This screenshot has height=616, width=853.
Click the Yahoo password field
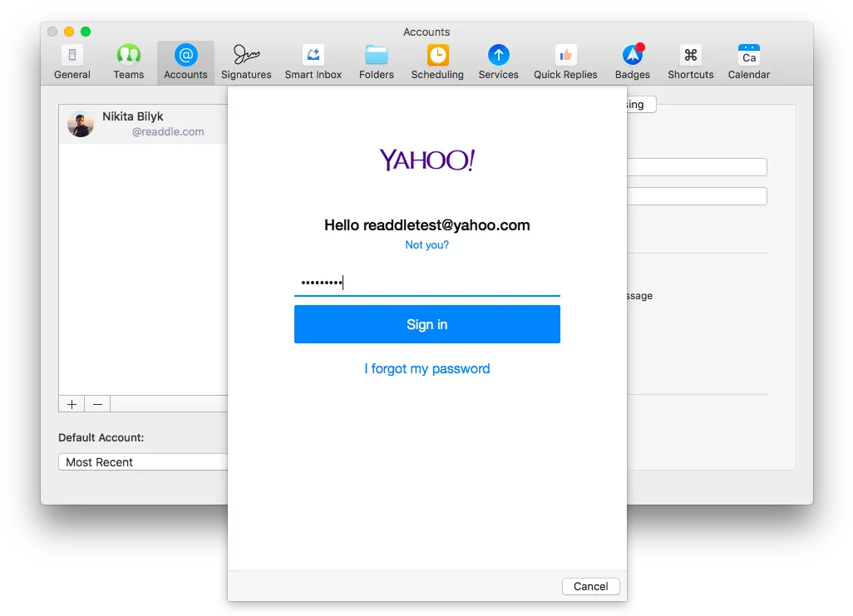click(x=427, y=283)
